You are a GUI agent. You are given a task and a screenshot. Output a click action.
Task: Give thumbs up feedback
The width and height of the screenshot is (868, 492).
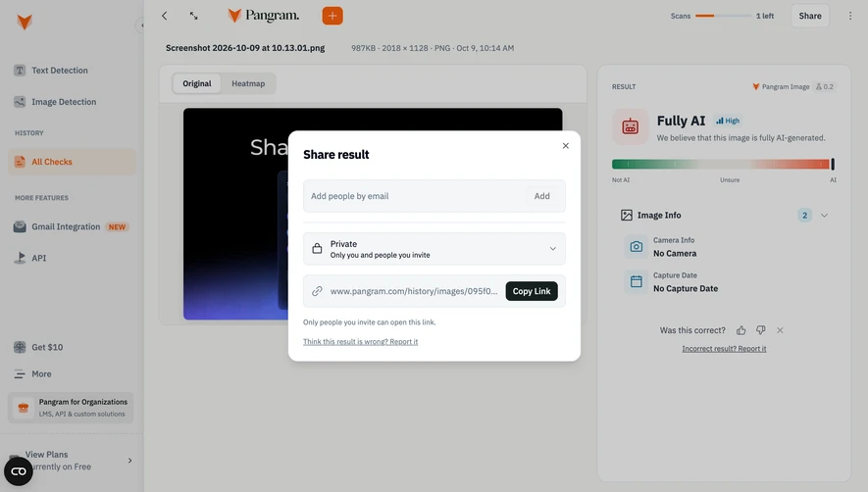coord(740,330)
